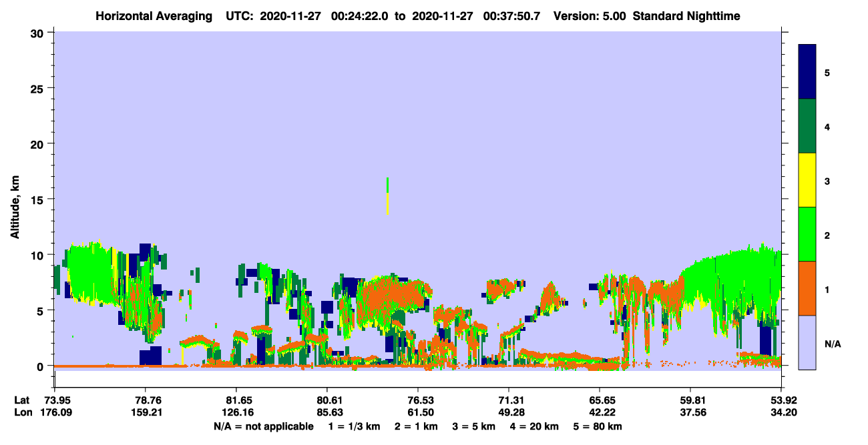Image resolution: width=868 pixels, height=445 pixels.
Task: Click the y-axis tick label 15
Action: [38, 199]
